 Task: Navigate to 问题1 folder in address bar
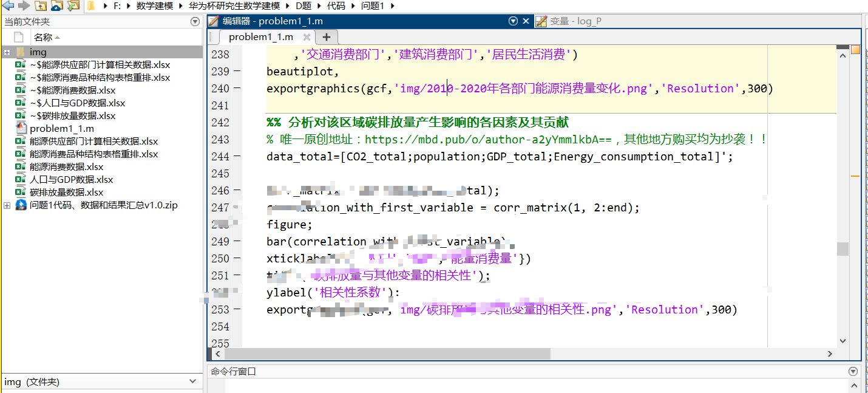374,5
